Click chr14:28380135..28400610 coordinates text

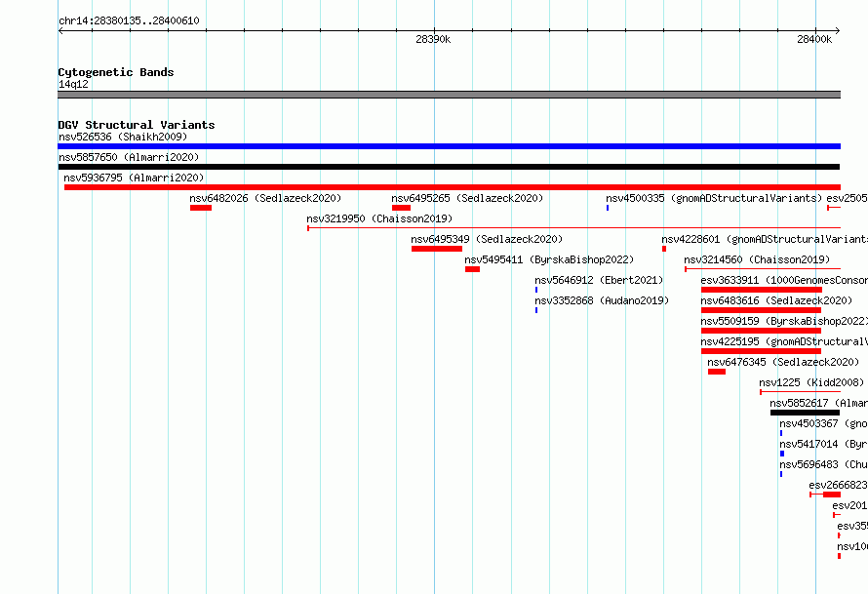(x=129, y=20)
